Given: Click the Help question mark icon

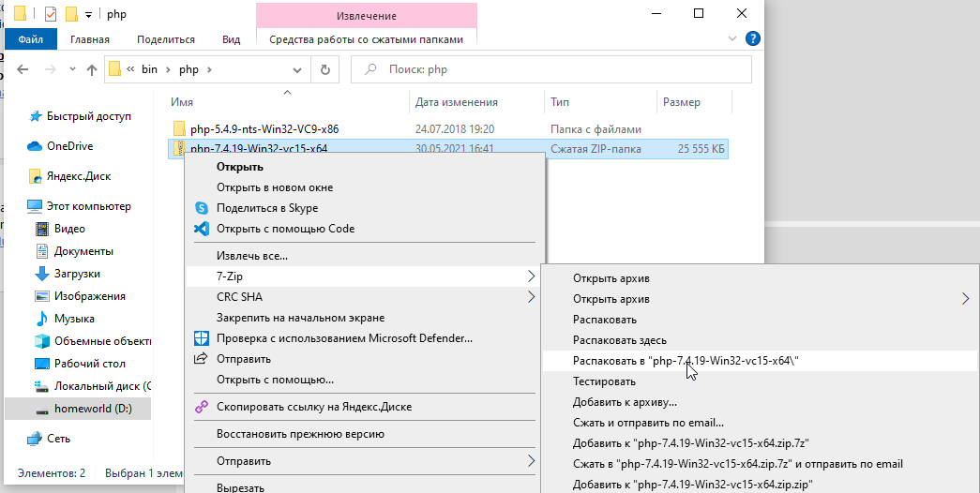Looking at the screenshot, I should pos(752,38).
